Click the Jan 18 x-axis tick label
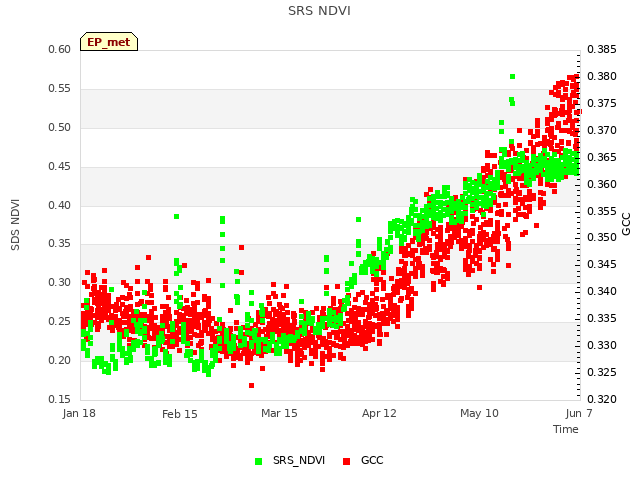The image size is (640, 480). tap(79, 413)
